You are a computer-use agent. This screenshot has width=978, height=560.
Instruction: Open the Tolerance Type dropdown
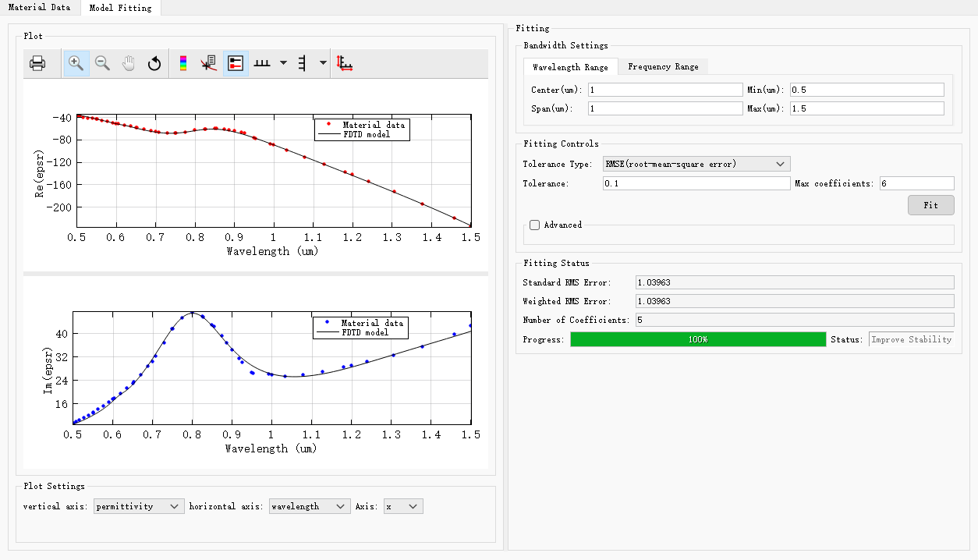point(696,164)
